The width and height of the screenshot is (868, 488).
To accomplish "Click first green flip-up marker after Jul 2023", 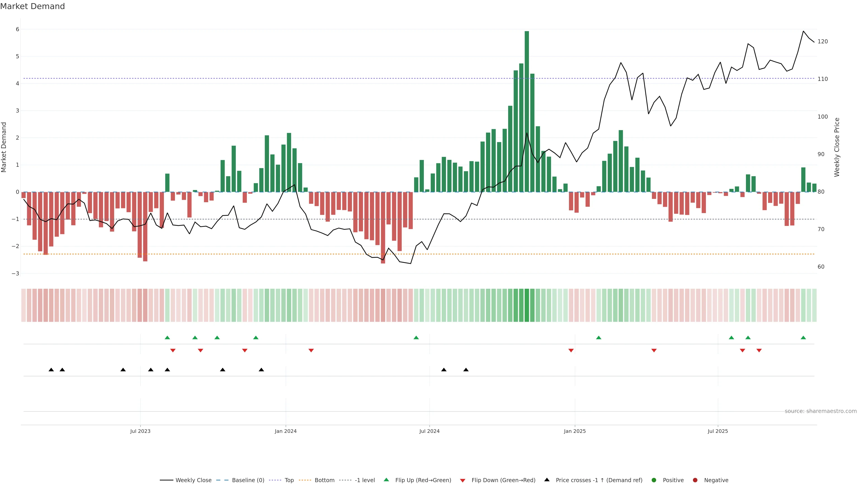I will [x=167, y=338].
